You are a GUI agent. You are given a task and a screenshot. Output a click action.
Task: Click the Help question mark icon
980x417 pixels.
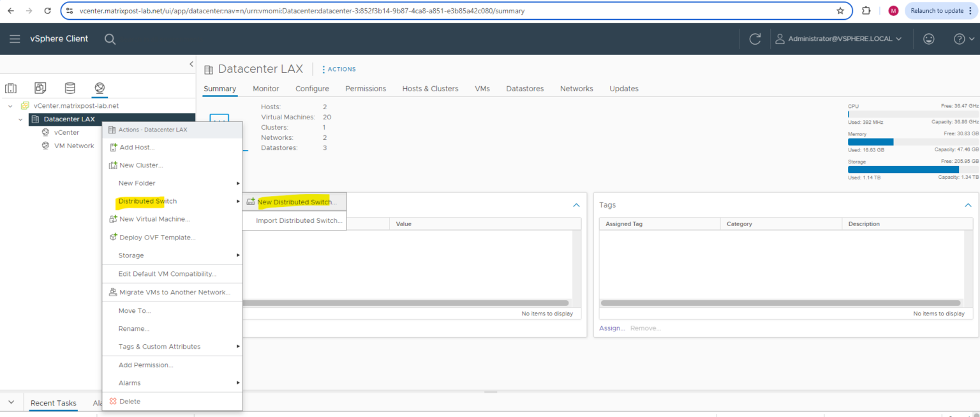point(960,39)
